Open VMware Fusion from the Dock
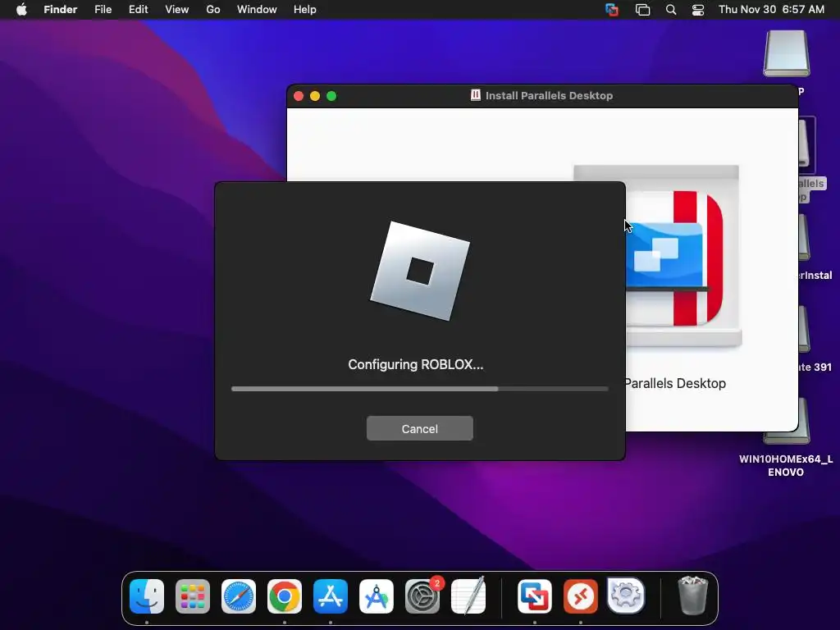This screenshot has height=630, width=840. point(535,596)
